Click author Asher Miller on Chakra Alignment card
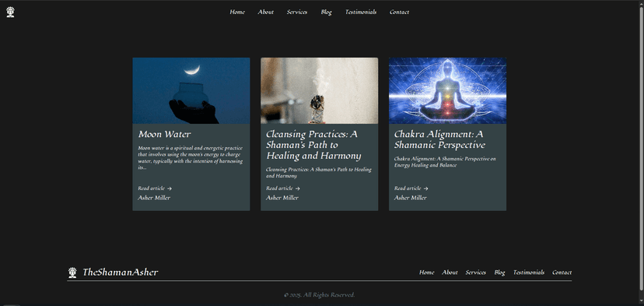Screen dimensions: 644x306 [411, 198]
